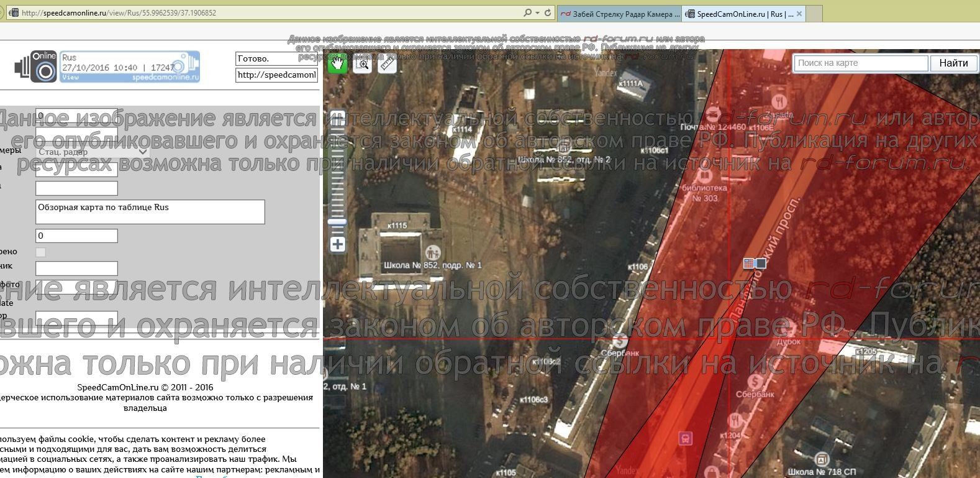Click the к1115 building label
This screenshot has height=478, width=980.
coord(397,226)
